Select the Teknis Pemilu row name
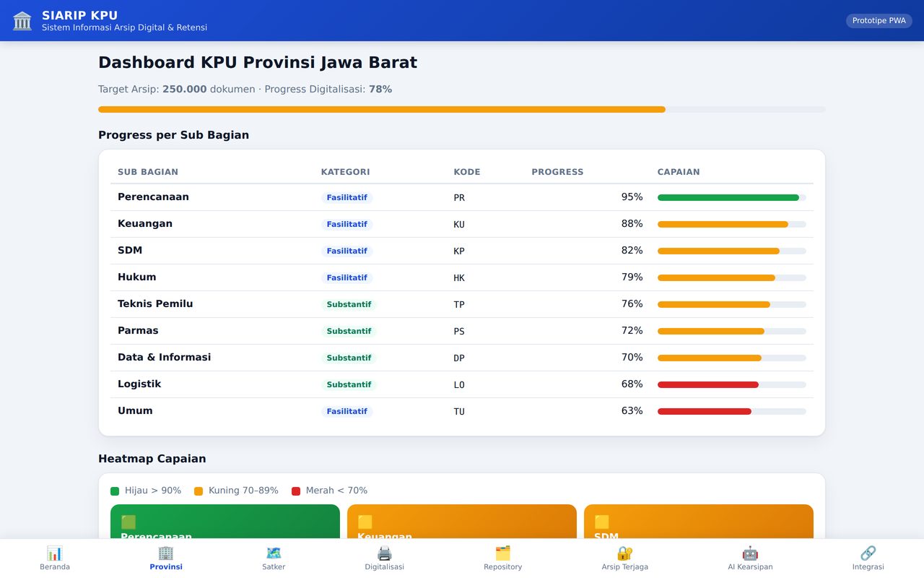Image resolution: width=924 pixels, height=578 pixels. pyautogui.click(x=155, y=304)
